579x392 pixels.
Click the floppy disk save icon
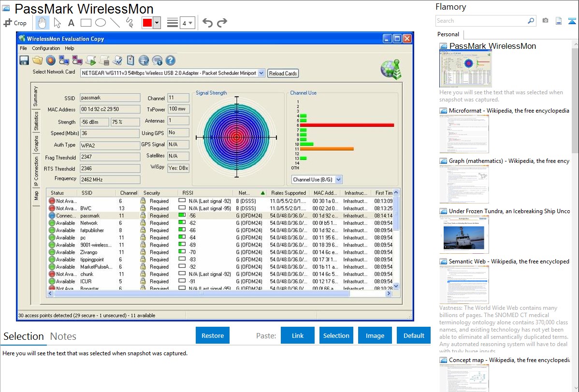[x=24, y=60]
